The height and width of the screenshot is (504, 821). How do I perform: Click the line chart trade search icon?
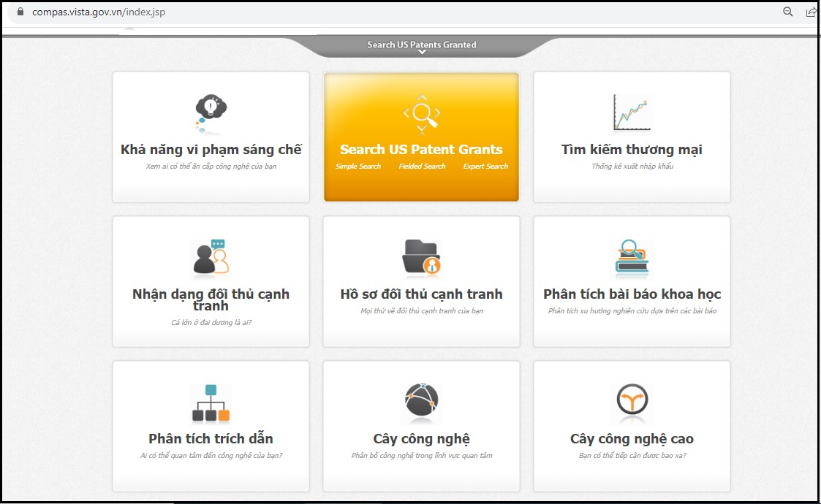tap(631, 113)
